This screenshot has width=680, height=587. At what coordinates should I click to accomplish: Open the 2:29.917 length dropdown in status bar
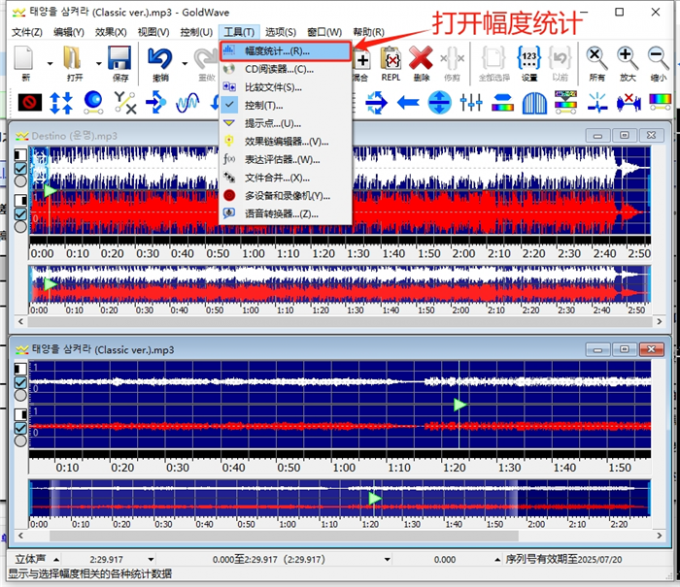[x=151, y=560]
